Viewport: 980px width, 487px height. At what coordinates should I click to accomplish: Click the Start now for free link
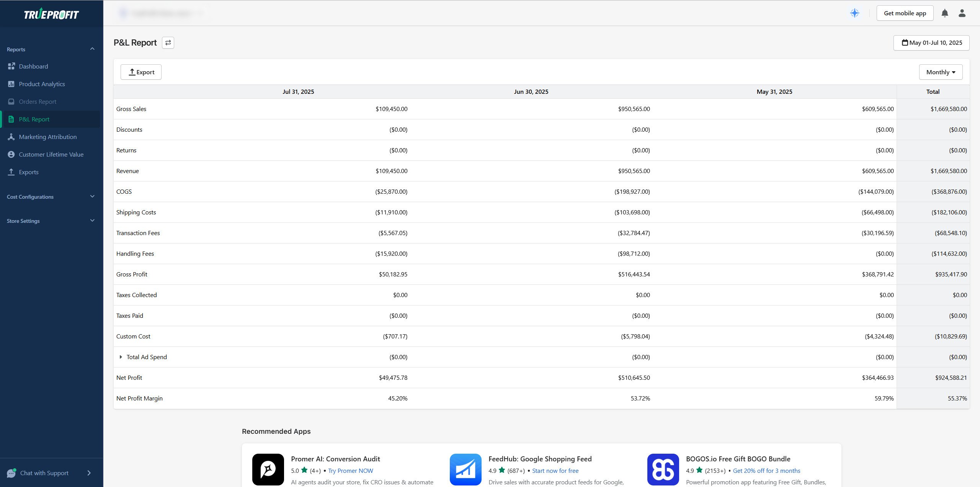coord(555,471)
